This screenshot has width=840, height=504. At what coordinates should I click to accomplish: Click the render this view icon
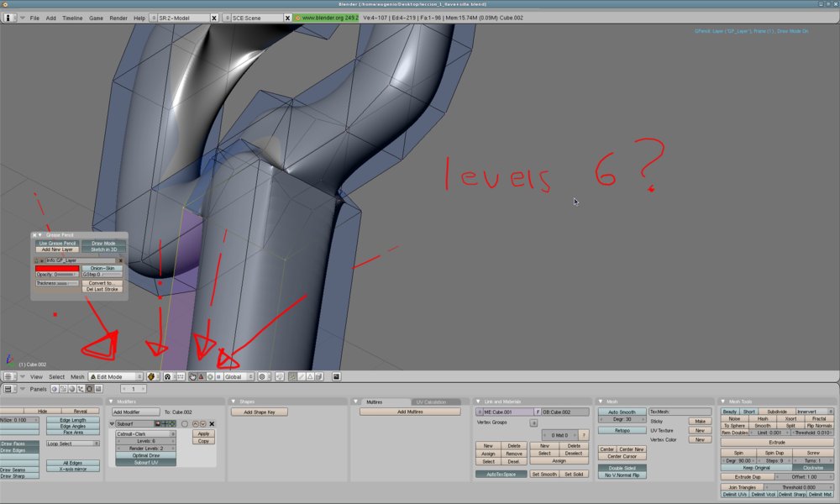pyautogui.click(x=337, y=376)
